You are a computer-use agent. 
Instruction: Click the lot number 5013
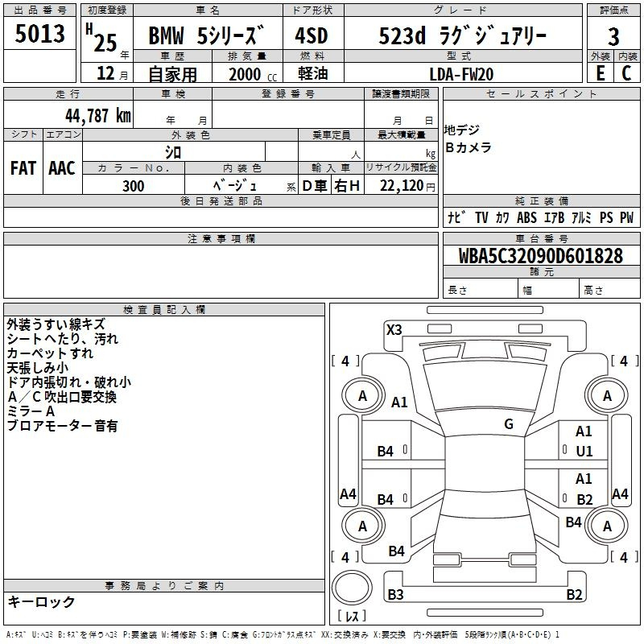coord(40,34)
